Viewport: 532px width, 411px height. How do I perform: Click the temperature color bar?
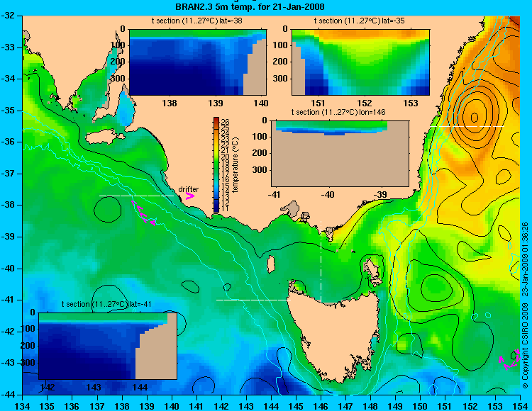click(x=216, y=164)
